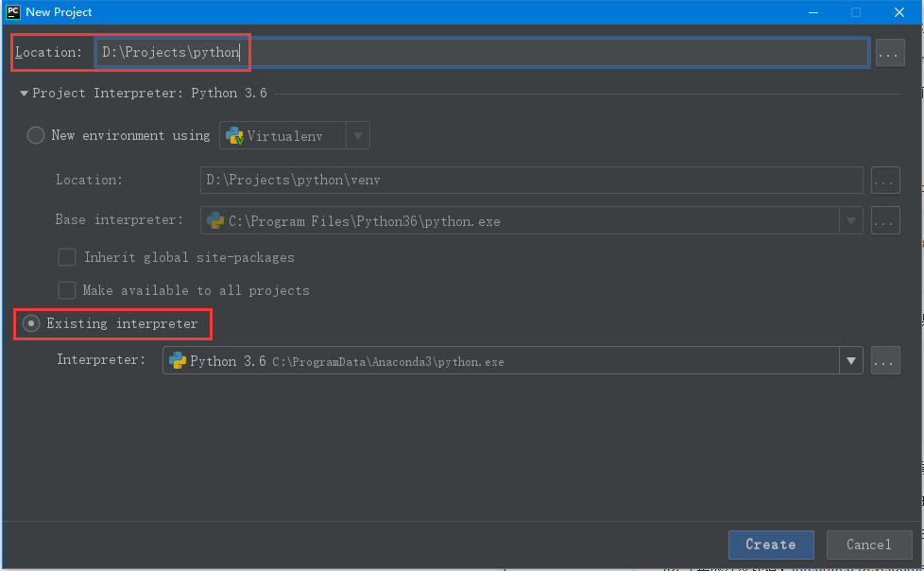The image size is (924, 571).
Task: Open the Virtualenv environment type dropdown arrow
Action: click(357, 136)
